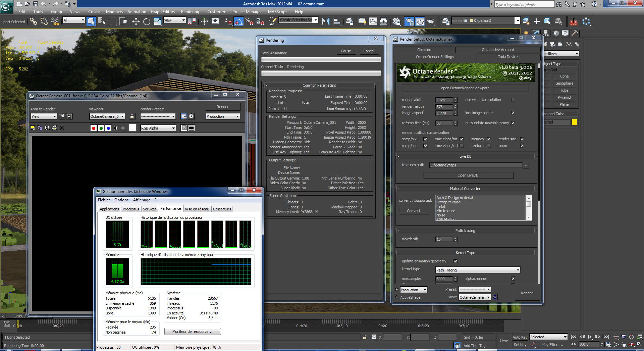This screenshot has height=351, width=644.
Task: Click the Align tool icon
Action: [x=336, y=21]
